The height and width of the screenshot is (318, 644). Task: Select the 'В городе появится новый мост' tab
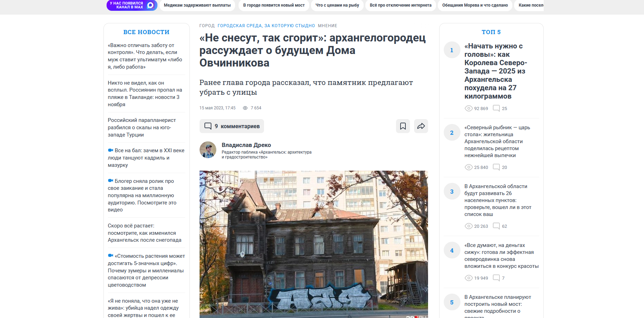click(x=274, y=5)
